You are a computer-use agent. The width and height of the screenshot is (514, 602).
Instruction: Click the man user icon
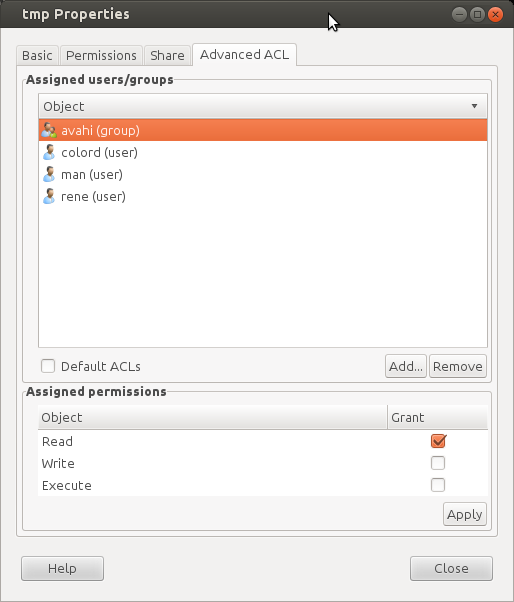(49, 174)
